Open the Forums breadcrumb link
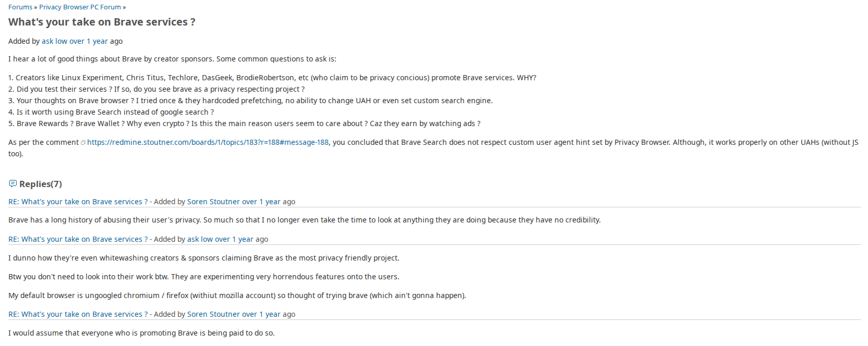Image resolution: width=868 pixels, height=346 pixels. click(20, 7)
